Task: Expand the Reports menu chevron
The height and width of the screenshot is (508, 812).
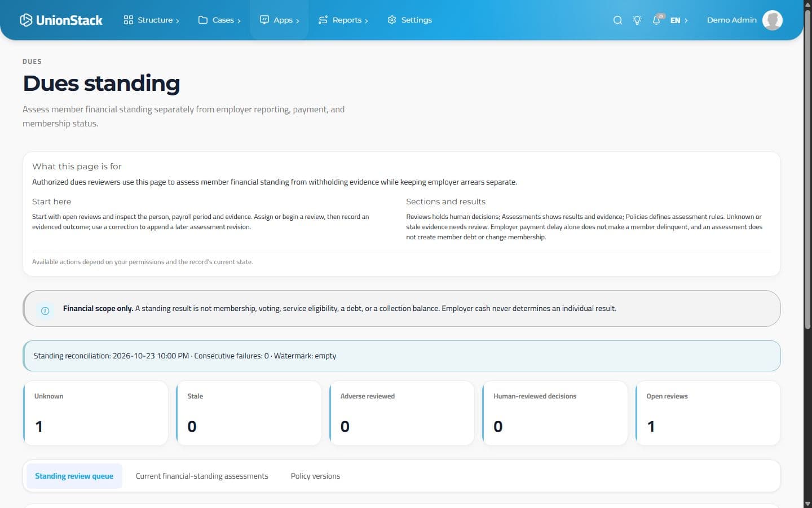Action: pos(367,21)
